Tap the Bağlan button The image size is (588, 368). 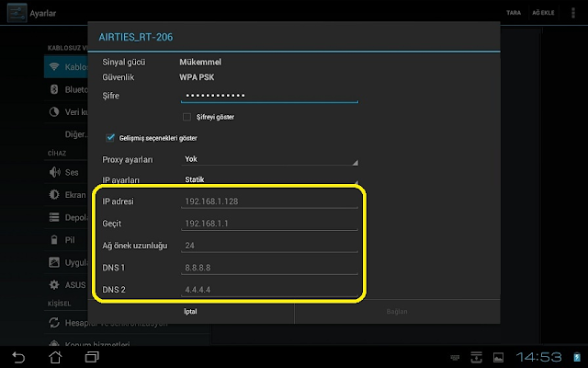[x=397, y=311]
